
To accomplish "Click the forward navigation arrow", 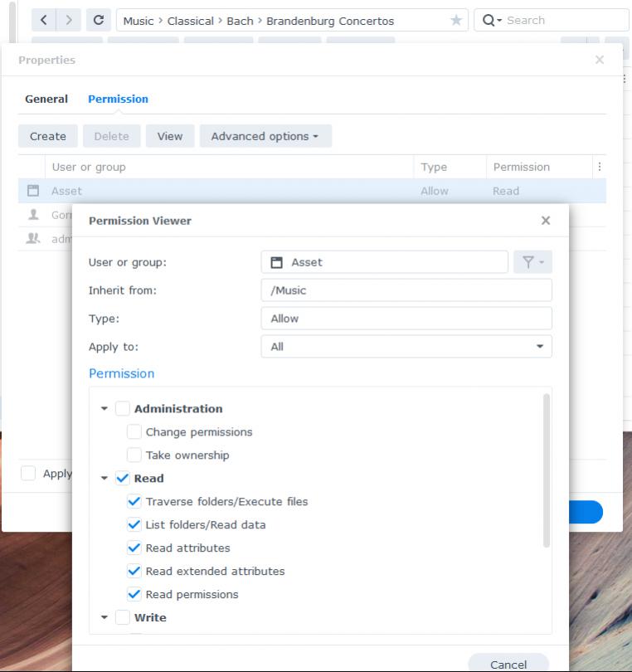I will (x=69, y=21).
